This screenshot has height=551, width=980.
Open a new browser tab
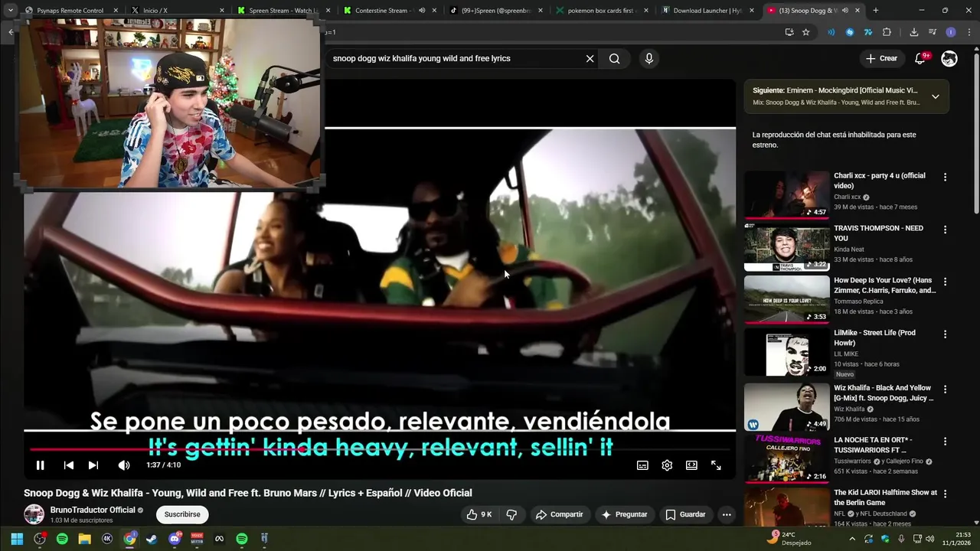(876, 11)
